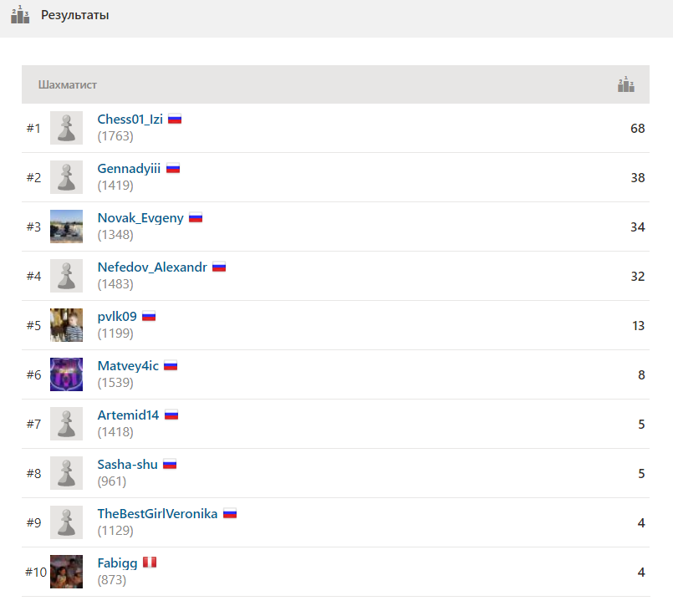Viewport: 673px width, 616px height.
Task: Go to Nefedov_Alexandr's profile
Action: click(152, 267)
